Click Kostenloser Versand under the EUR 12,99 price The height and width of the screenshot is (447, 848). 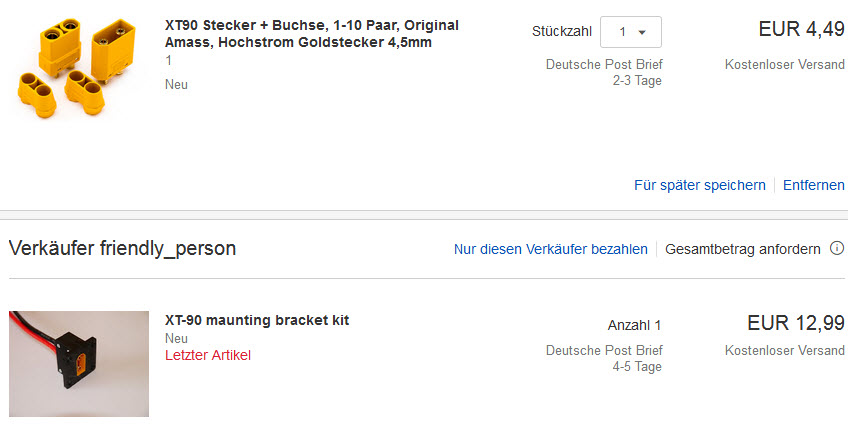[785, 350]
